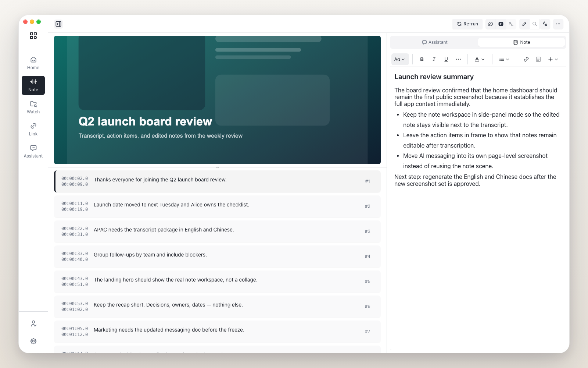This screenshot has height=368, width=588.
Task: Toggle the video player button
Action: click(501, 24)
